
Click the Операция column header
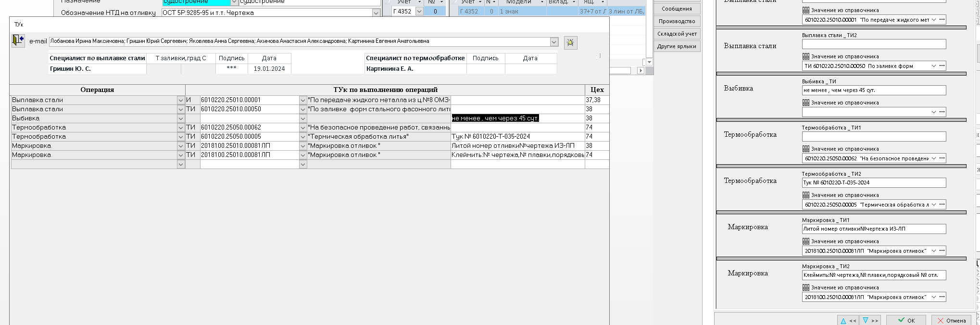(x=98, y=90)
